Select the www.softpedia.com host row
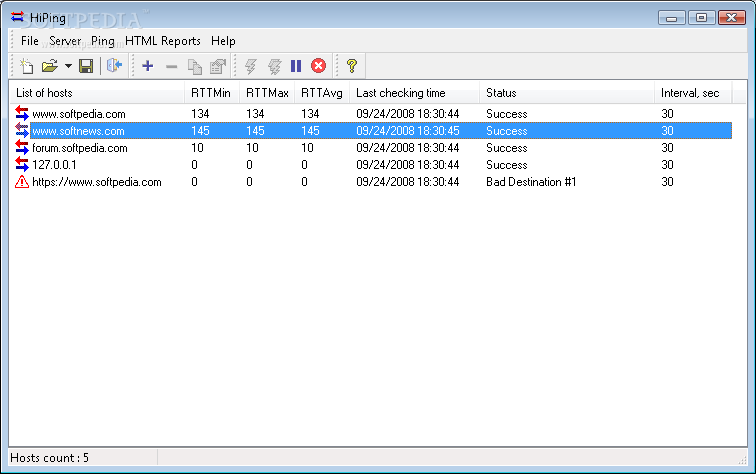This screenshot has width=756, height=474. click(x=371, y=114)
